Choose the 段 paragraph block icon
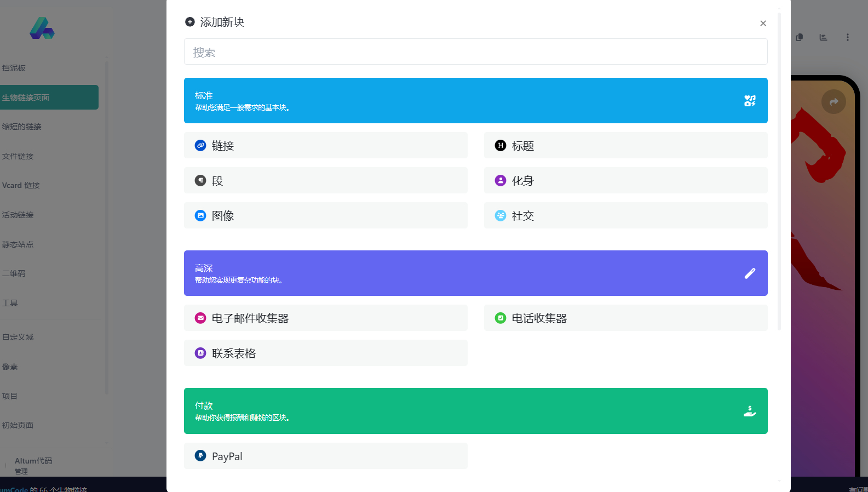868x492 pixels. click(200, 180)
